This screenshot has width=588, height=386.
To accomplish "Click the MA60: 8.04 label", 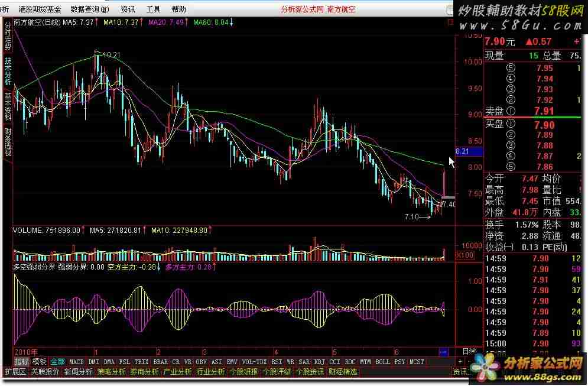I will (211, 22).
